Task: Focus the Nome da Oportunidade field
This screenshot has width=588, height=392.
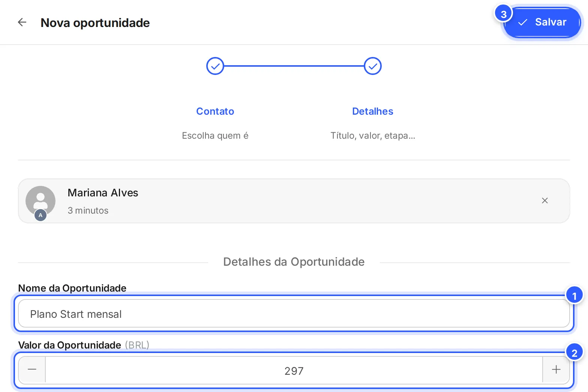Action: [x=294, y=314]
